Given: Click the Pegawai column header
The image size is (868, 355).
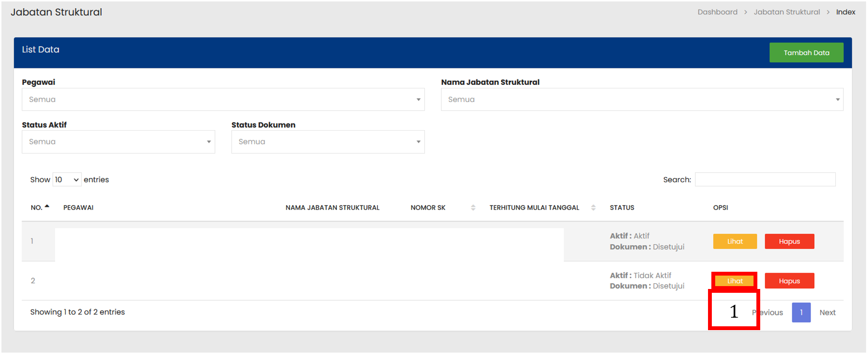Looking at the screenshot, I should point(79,208).
